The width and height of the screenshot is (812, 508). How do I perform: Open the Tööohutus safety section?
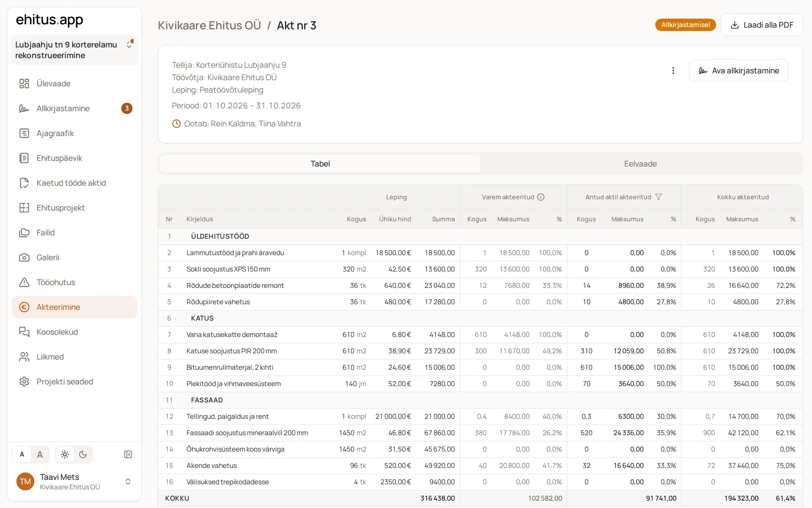pos(74,282)
